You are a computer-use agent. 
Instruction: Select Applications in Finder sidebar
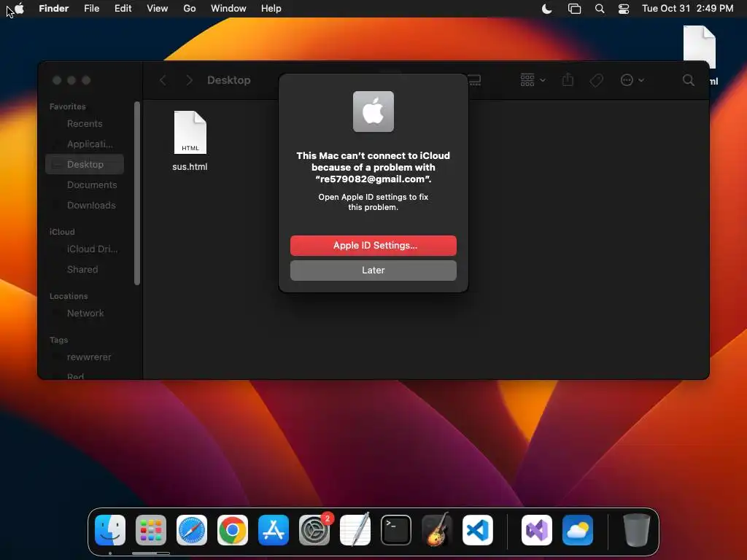click(85, 144)
